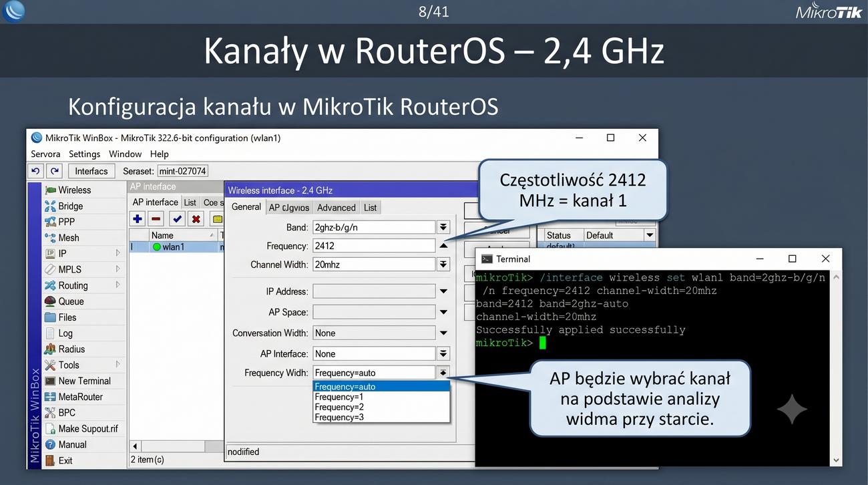Open the List tab in Wireless interface dialog
The width and height of the screenshot is (868, 485).
click(371, 208)
